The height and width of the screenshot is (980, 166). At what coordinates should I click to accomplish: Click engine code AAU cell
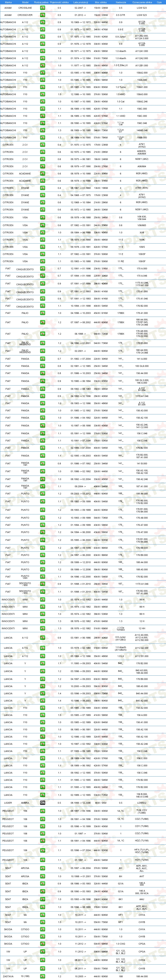click(142, 899)
